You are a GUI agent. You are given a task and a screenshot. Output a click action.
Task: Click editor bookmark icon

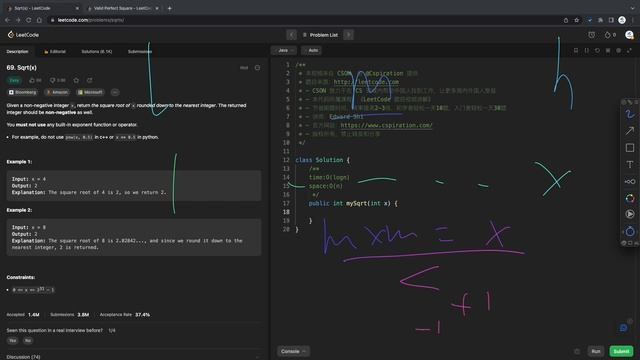(x=576, y=50)
